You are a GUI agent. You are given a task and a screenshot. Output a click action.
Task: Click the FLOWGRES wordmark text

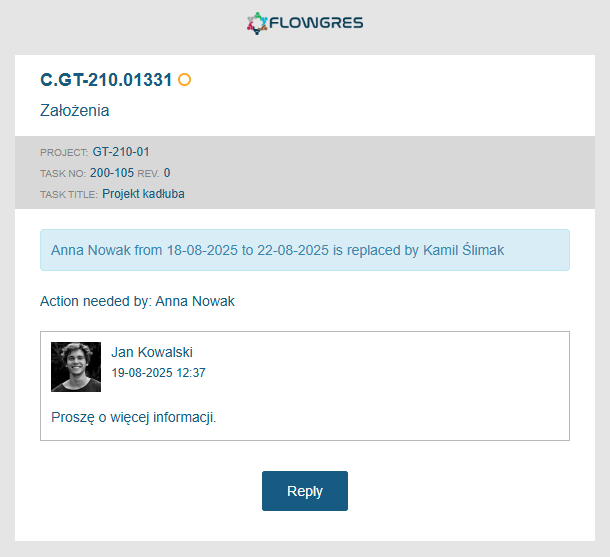[x=316, y=23]
